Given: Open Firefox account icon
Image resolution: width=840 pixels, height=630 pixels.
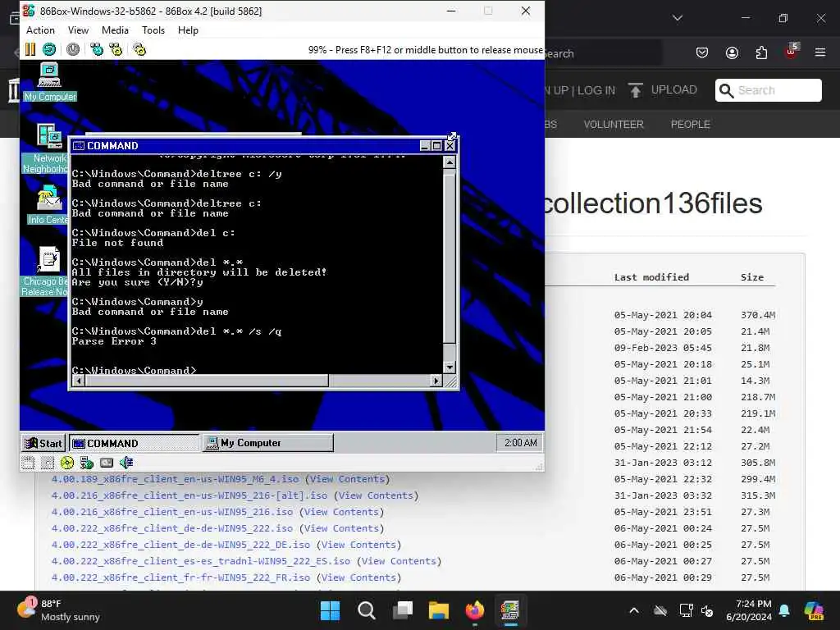Looking at the screenshot, I should (x=732, y=53).
